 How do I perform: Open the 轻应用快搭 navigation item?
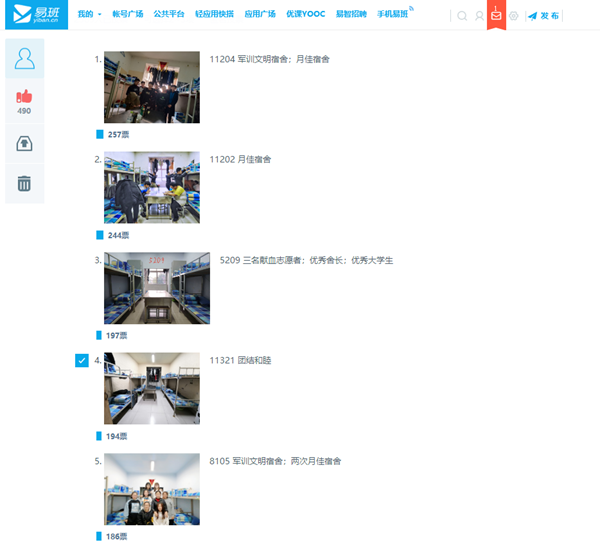(x=214, y=14)
